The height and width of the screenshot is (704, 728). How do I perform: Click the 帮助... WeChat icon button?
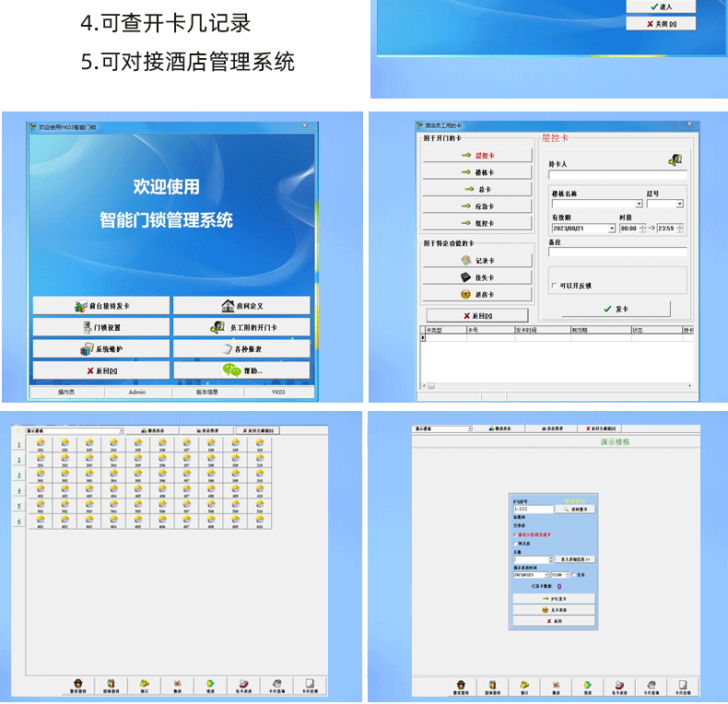click(x=241, y=370)
